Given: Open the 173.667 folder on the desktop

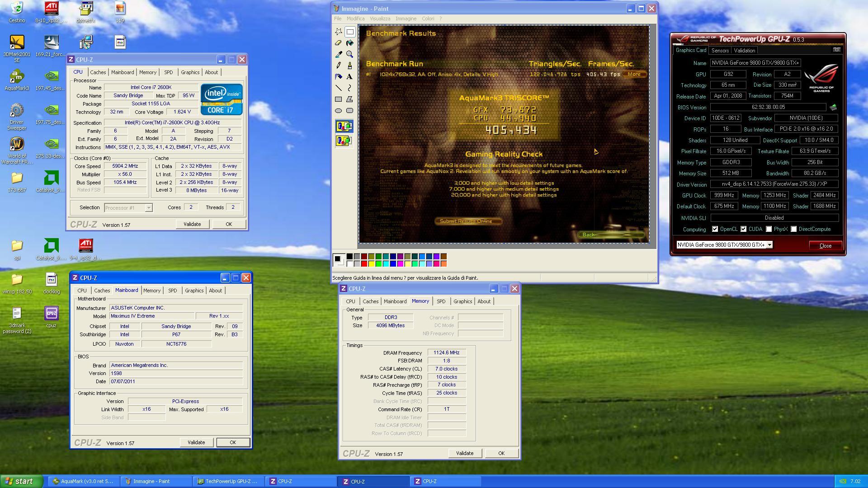Looking at the screenshot, I should pos(17,182).
